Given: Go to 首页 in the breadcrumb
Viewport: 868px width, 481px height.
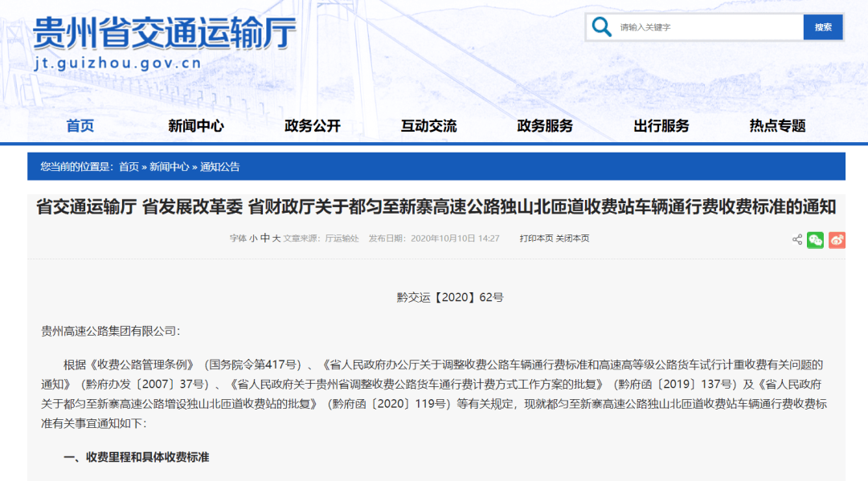Looking at the screenshot, I should tap(129, 167).
